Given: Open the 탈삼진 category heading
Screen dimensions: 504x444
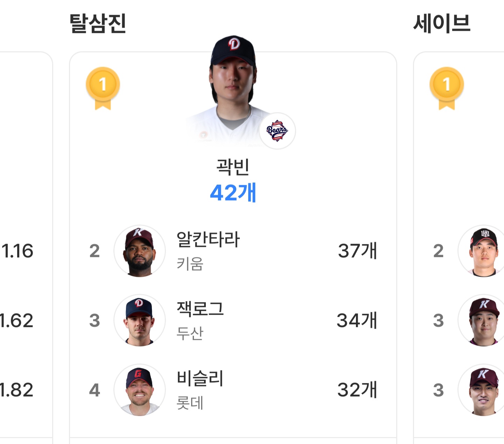Looking at the screenshot, I should point(98,23).
